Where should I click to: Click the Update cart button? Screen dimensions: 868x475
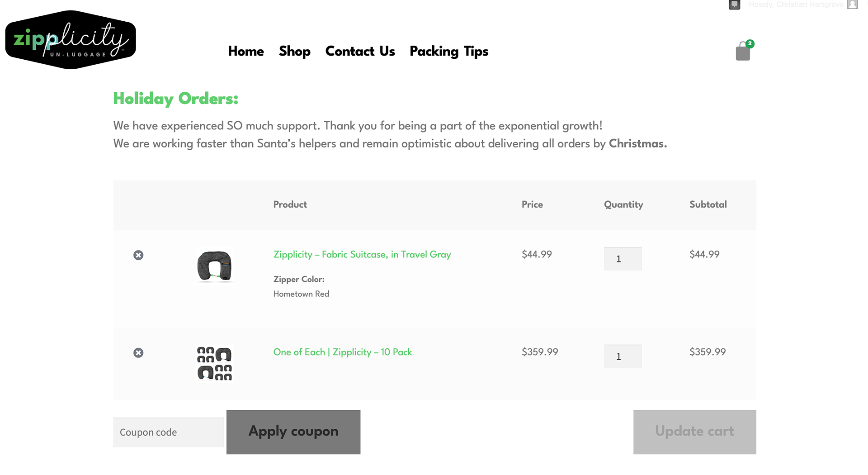click(x=695, y=432)
